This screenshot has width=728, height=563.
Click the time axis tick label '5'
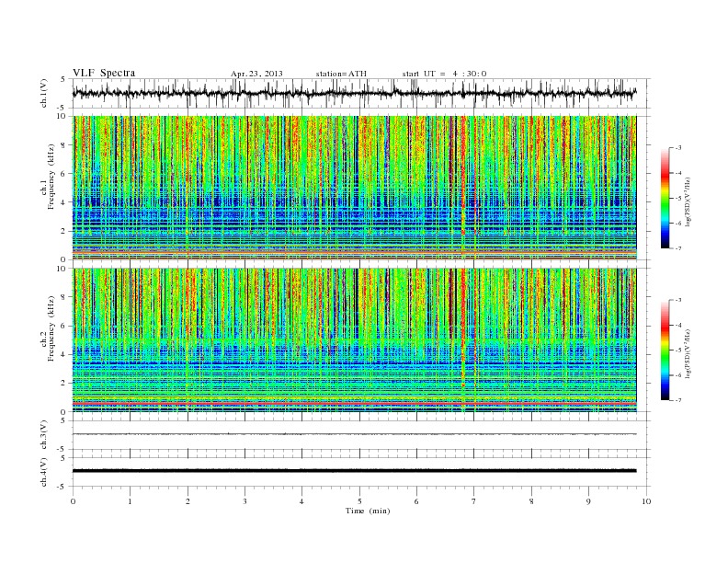(359, 501)
